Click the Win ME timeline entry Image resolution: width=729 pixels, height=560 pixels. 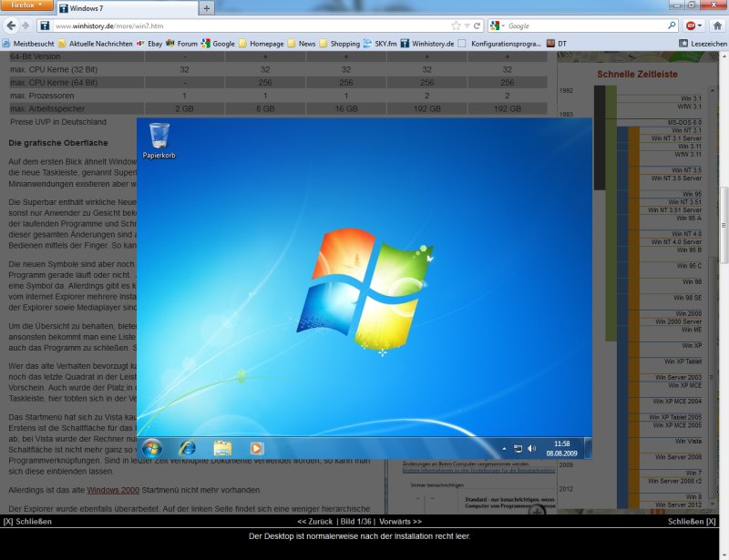point(692,330)
